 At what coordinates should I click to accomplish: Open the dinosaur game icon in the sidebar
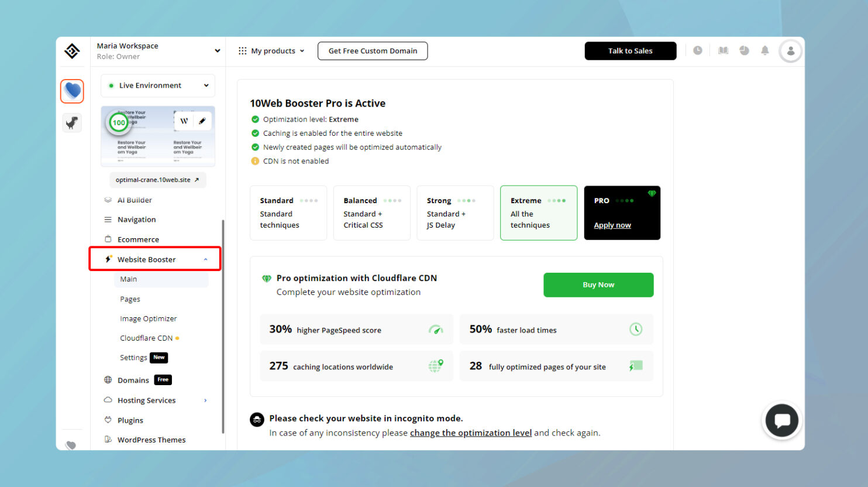tap(71, 122)
